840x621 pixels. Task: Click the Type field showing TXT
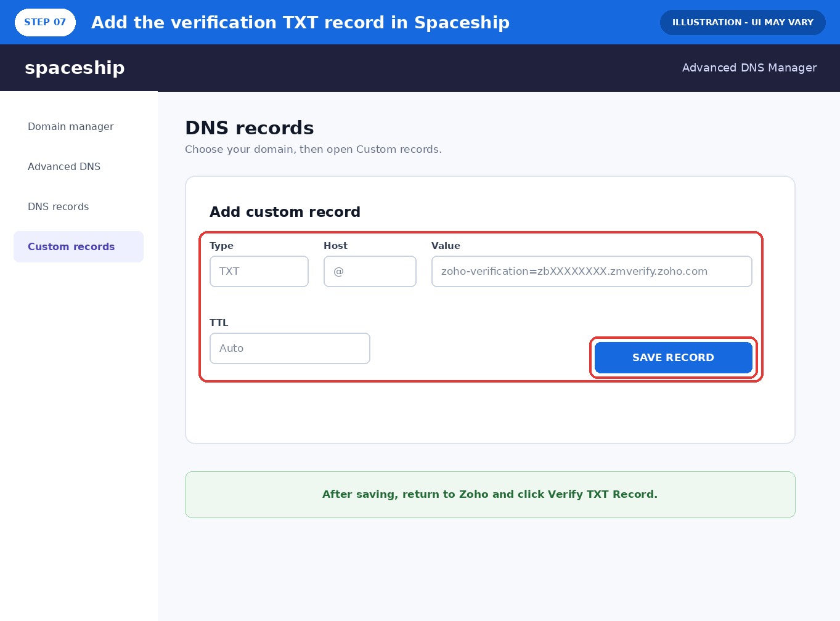[259, 271]
